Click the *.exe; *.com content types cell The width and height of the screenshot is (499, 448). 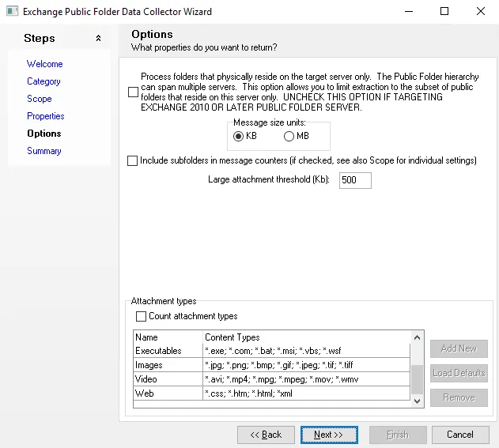click(306, 351)
